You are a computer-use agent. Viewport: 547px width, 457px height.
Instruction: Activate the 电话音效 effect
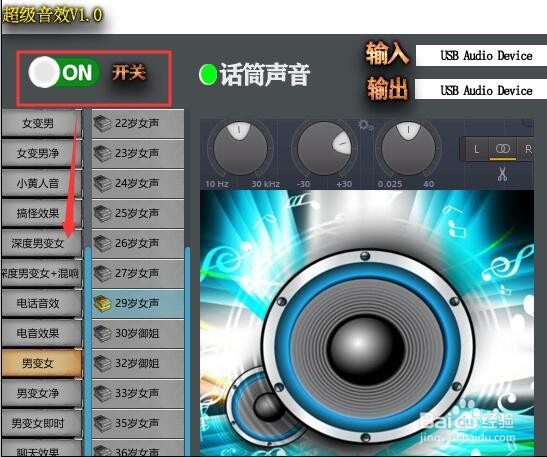coord(41,303)
